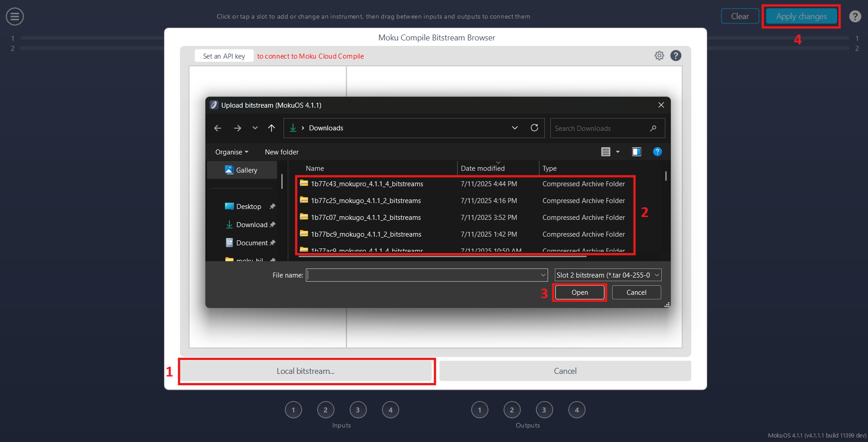Click the settings gear in Bitstream Browser
This screenshot has height=442, width=868.
pos(659,55)
